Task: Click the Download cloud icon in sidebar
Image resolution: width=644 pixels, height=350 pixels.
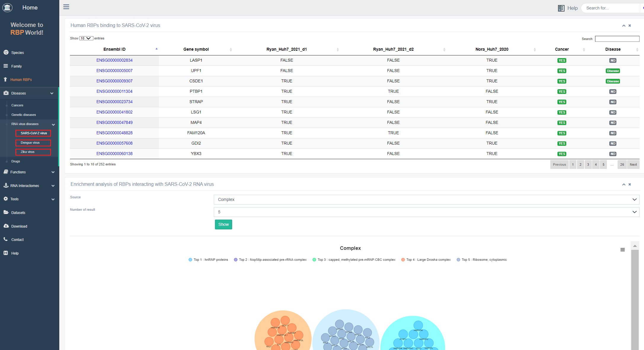Action: [x=6, y=226]
